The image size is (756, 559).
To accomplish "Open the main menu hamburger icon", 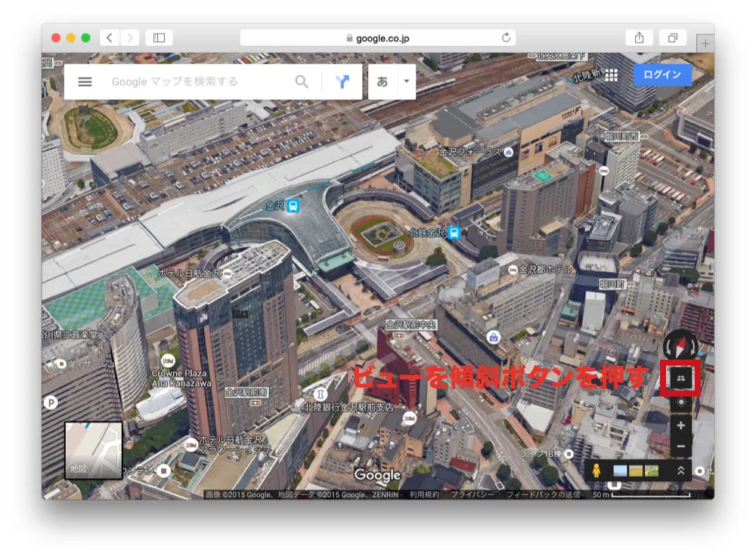I will tap(85, 82).
